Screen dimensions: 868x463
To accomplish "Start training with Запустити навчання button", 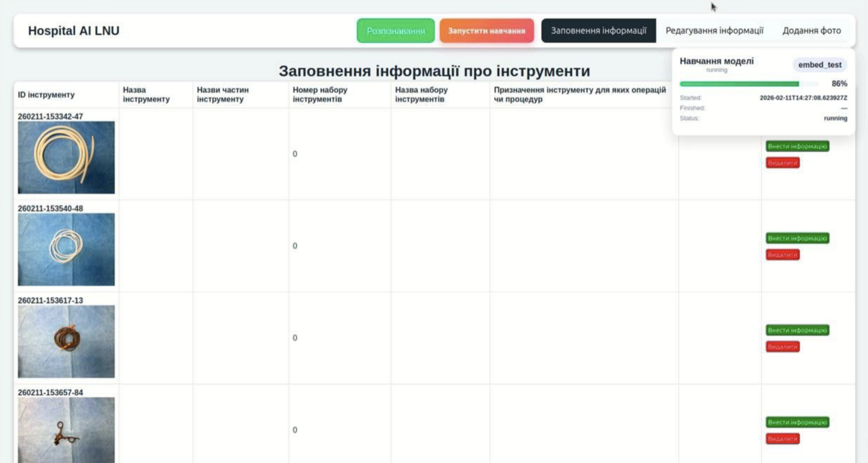I will tap(487, 30).
